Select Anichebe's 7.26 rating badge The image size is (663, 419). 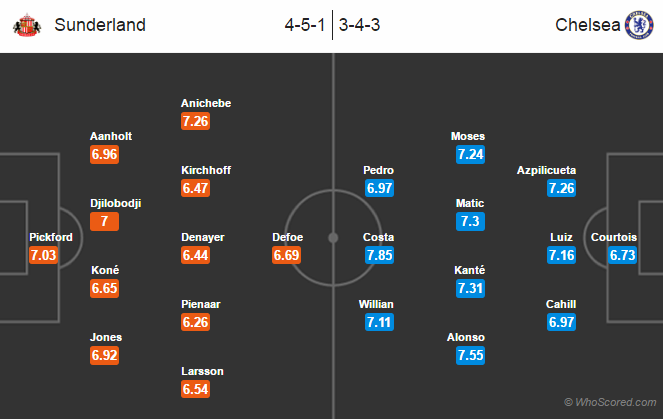pyautogui.click(x=195, y=121)
